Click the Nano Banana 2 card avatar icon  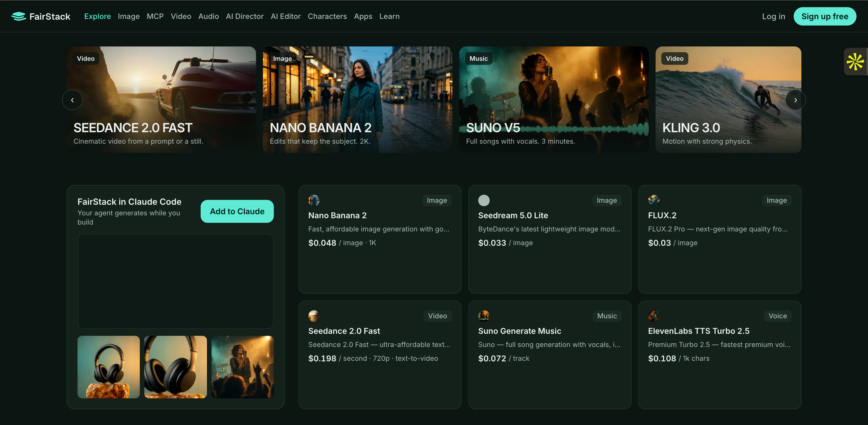[314, 200]
